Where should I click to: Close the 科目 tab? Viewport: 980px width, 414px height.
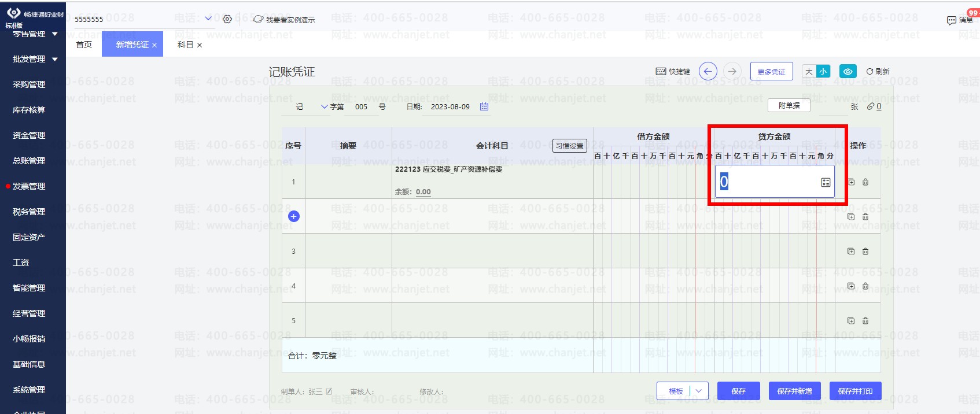[x=200, y=45]
